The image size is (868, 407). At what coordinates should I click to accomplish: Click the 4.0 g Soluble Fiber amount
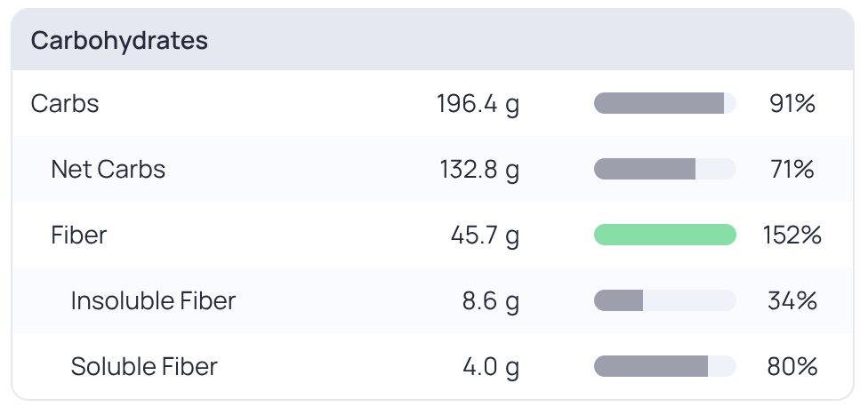point(491,367)
